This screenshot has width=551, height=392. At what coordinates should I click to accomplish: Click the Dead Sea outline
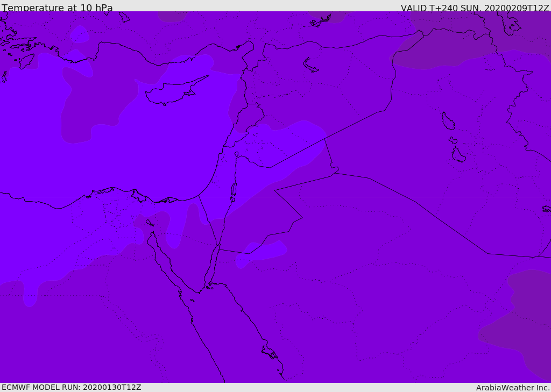click(x=234, y=190)
